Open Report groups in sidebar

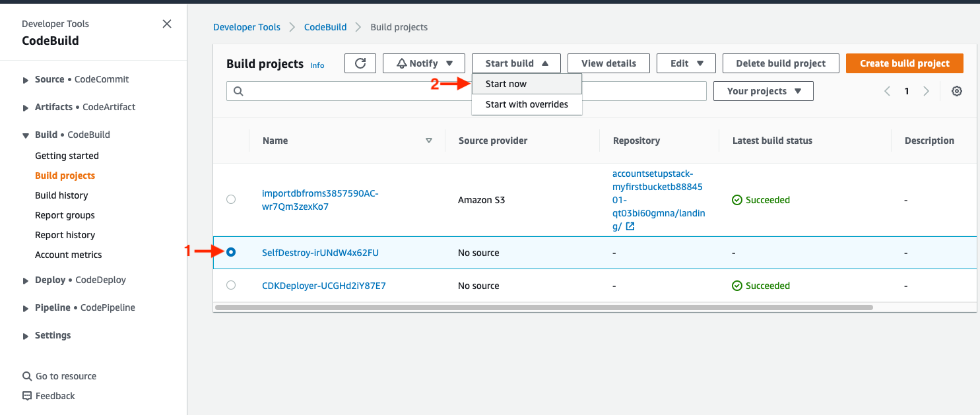point(65,215)
